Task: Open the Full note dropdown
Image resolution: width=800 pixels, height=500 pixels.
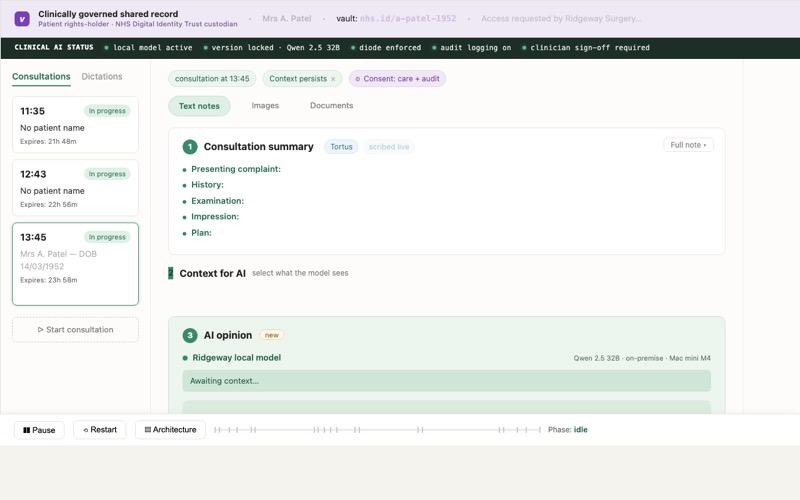Action: [x=688, y=145]
